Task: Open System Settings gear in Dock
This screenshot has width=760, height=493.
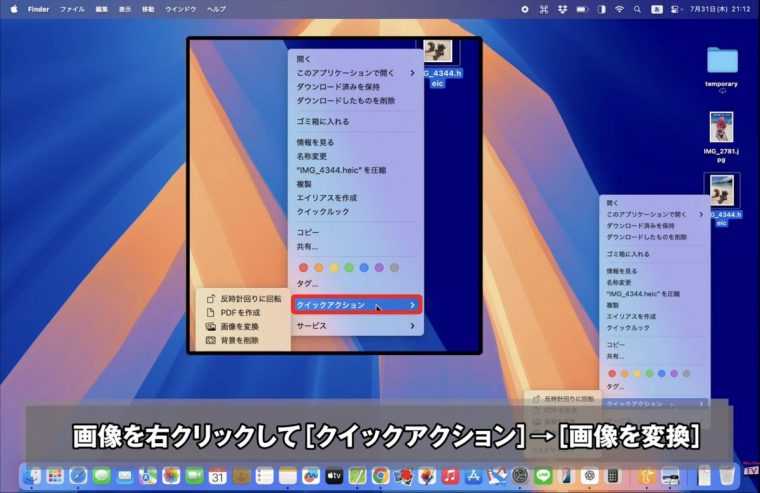Action: point(520,476)
